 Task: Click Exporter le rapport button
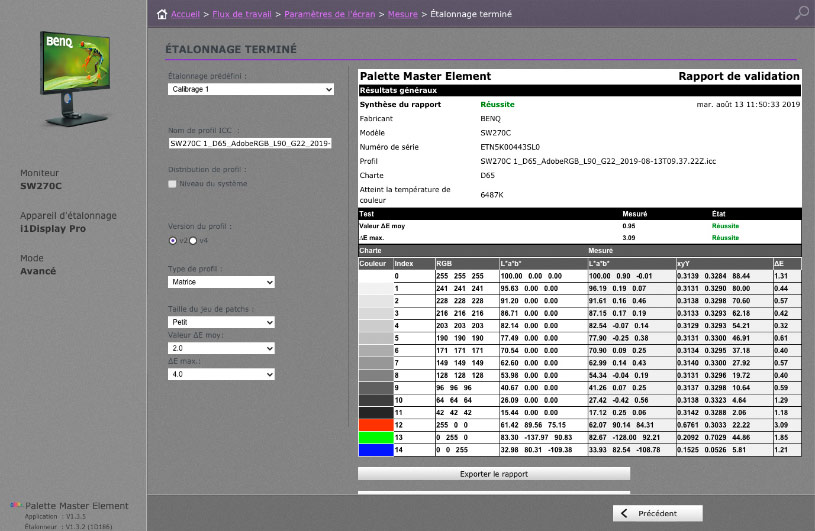[x=494, y=474]
